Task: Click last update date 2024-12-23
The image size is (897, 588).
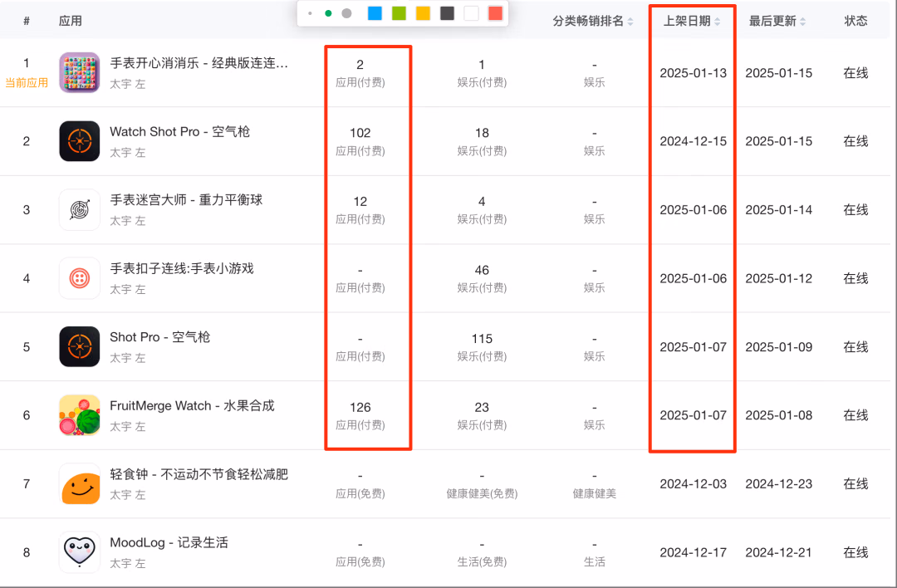Action: 778,484
